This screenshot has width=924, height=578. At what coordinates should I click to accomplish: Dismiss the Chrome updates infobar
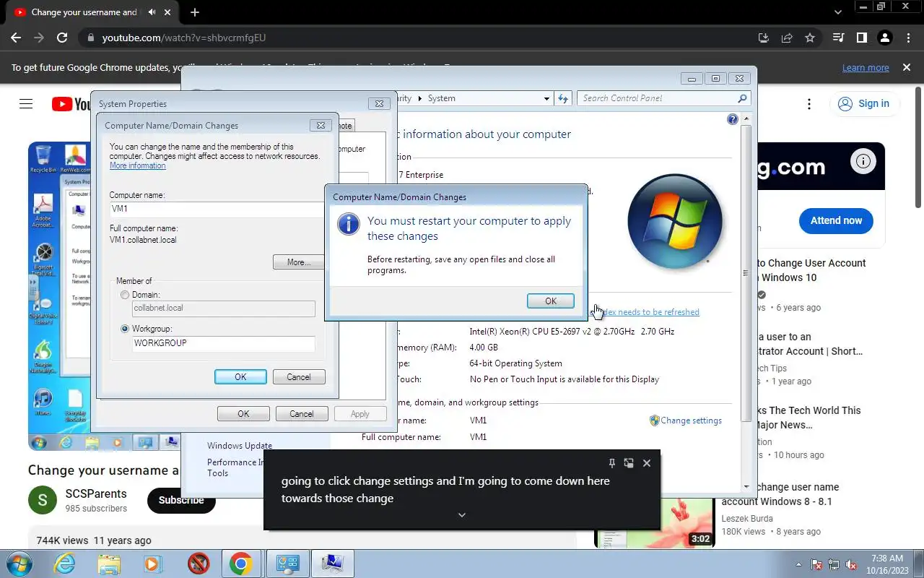(907, 67)
